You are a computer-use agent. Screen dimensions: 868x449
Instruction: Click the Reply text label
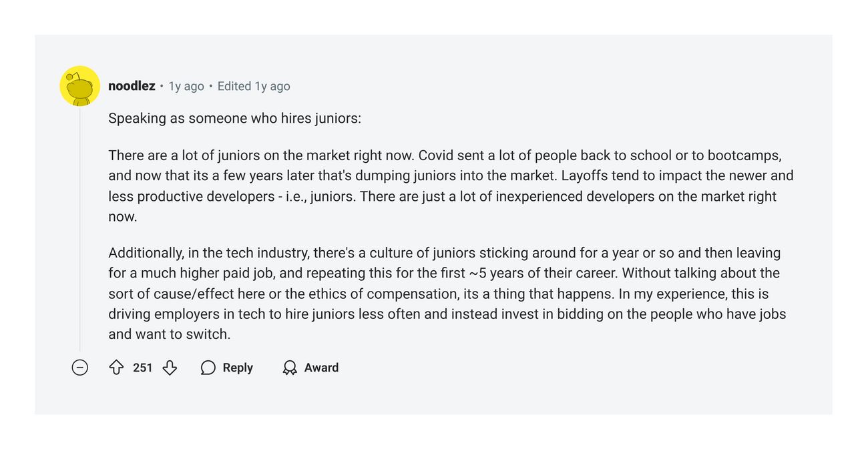(x=238, y=368)
